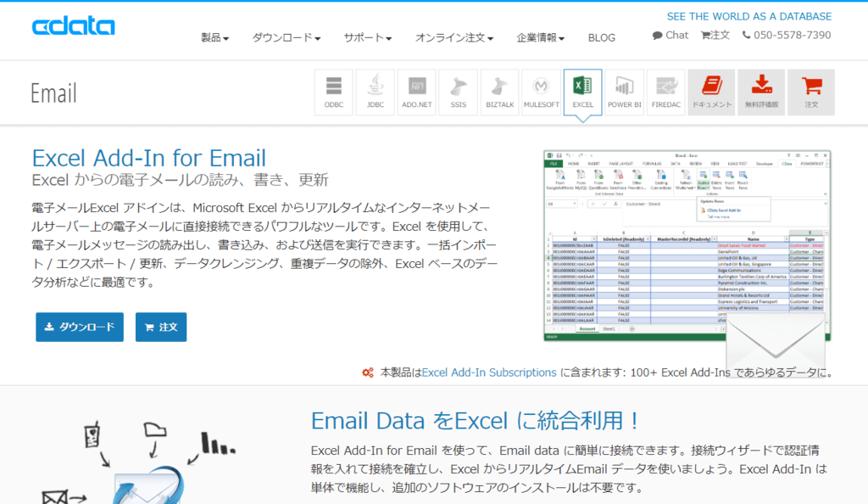Open the Excel Add-In Subscriptions link
This screenshot has height=504, width=868.
point(489,372)
